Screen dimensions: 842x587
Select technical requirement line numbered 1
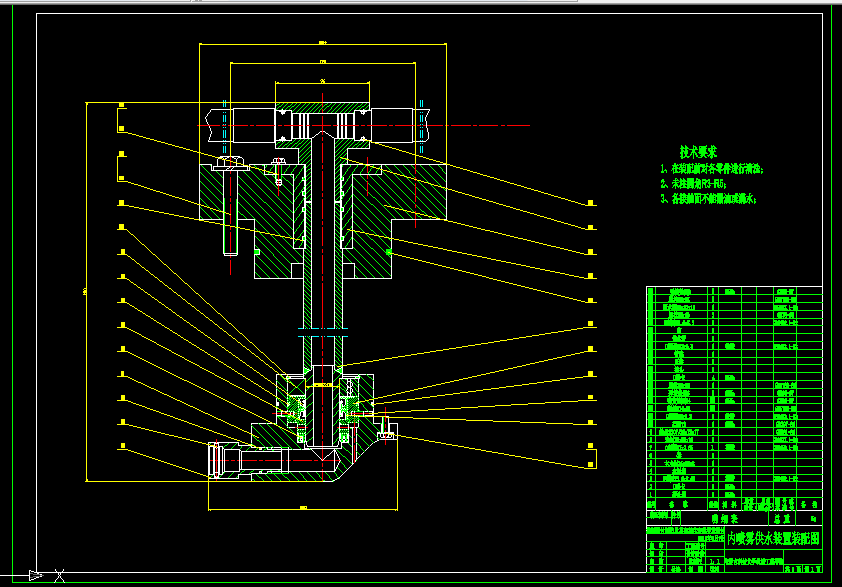[712, 169]
